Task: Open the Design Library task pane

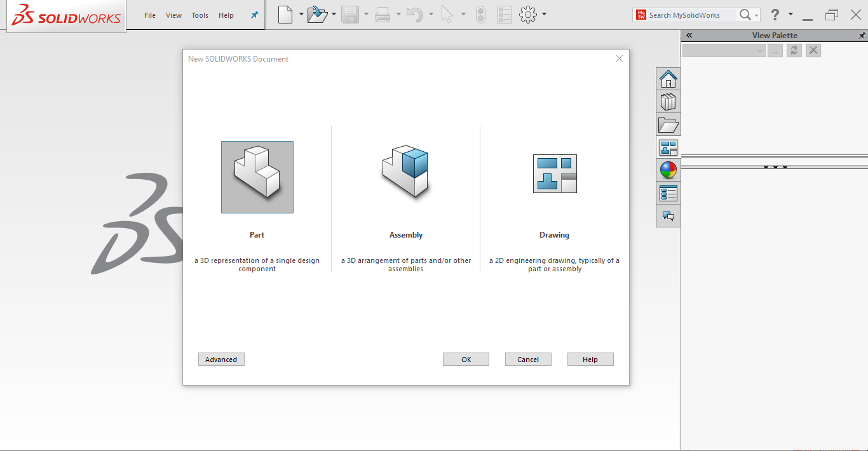Action: coord(668,101)
